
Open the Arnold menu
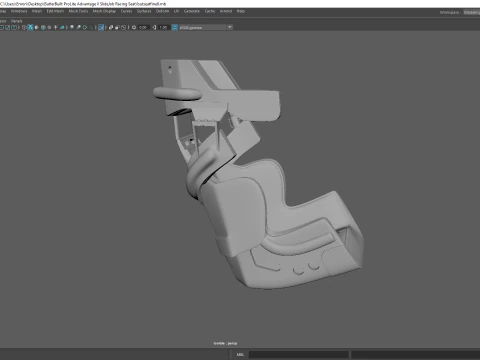pyautogui.click(x=226, y=11)
